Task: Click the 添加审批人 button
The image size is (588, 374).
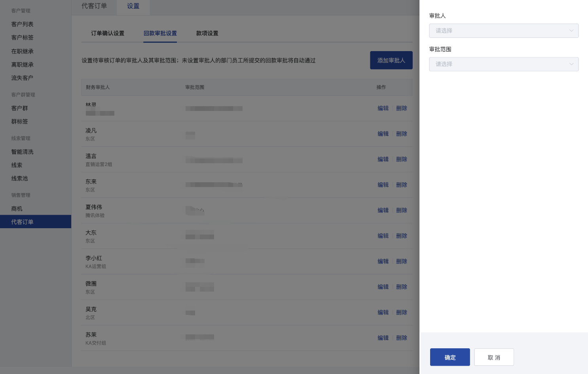Action: (x=391, y=60)
